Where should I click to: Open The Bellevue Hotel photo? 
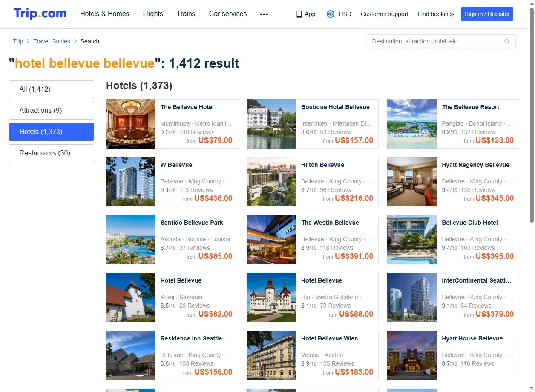tap(131, 124)
